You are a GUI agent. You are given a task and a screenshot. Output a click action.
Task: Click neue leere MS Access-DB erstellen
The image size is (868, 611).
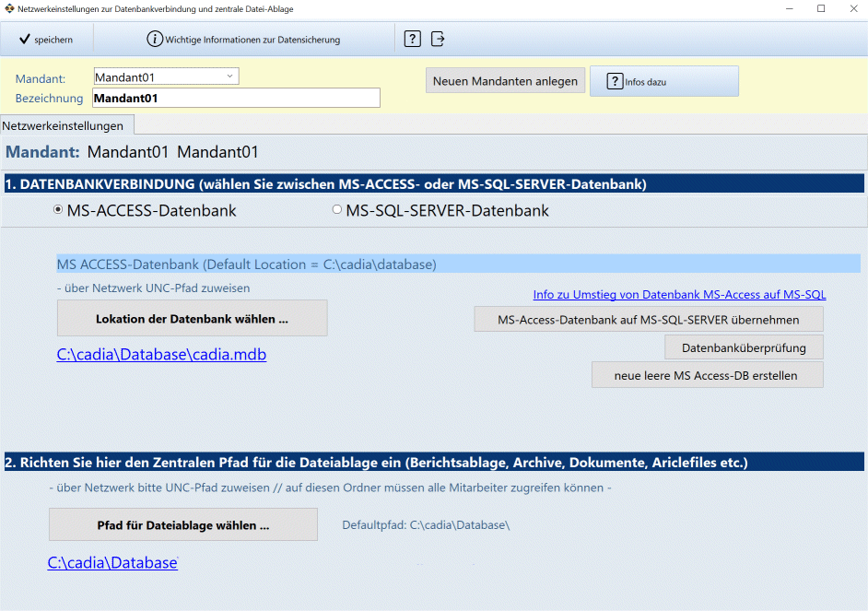coord(707,375)
